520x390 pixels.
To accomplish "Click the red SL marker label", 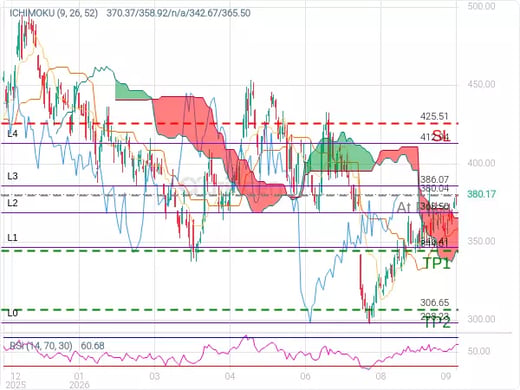I will point(441,136).
